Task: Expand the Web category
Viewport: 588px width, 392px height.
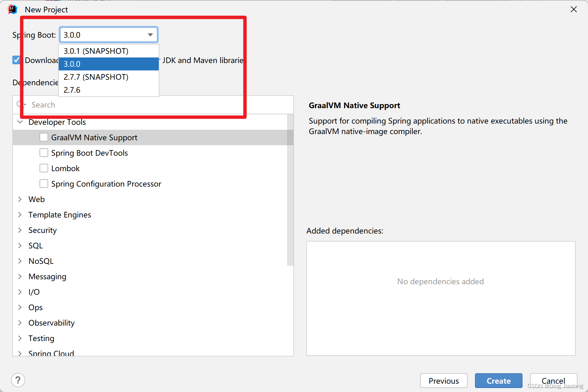Action: click(x=20, y=199)
